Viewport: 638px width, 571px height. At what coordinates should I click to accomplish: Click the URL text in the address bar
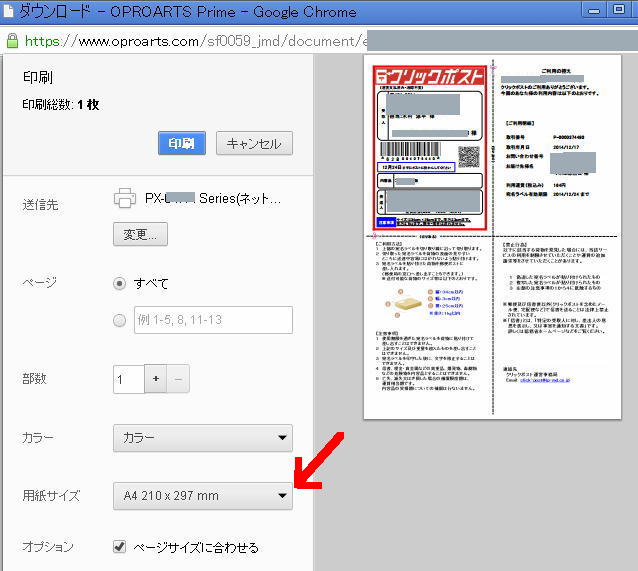click(195, 41)
